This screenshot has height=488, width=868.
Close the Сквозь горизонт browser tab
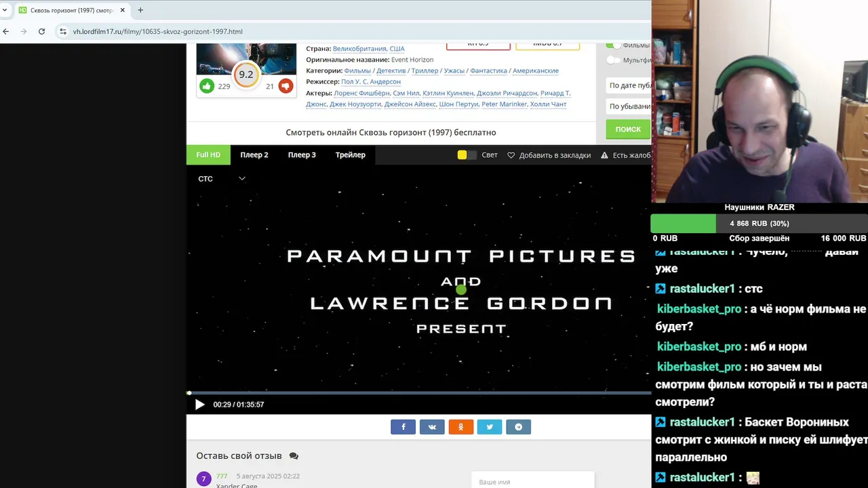coord(123,10)
